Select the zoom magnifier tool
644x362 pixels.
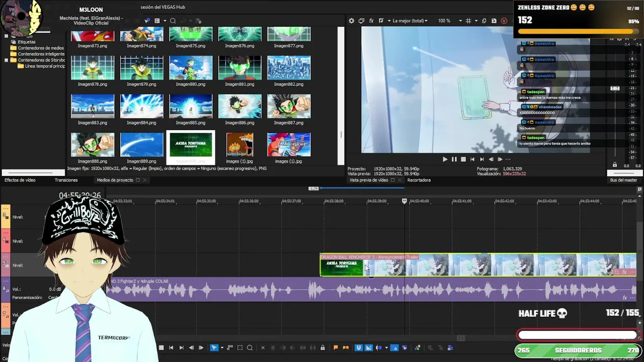[x=250, y=347]
